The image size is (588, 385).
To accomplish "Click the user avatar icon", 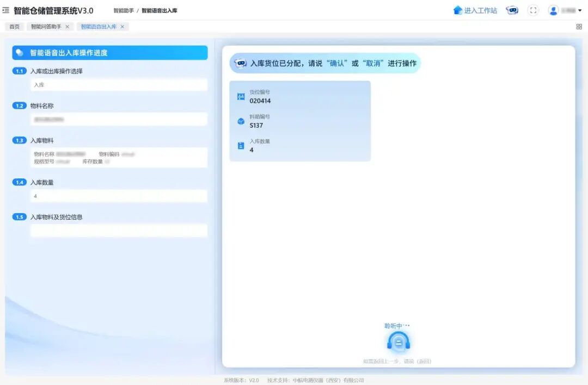I will pos(553,10).
